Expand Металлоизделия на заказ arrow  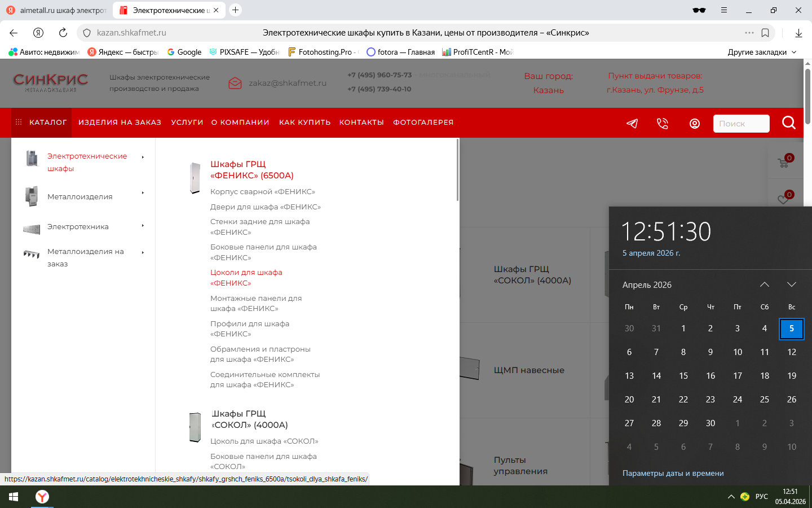[x=143, y=252]
